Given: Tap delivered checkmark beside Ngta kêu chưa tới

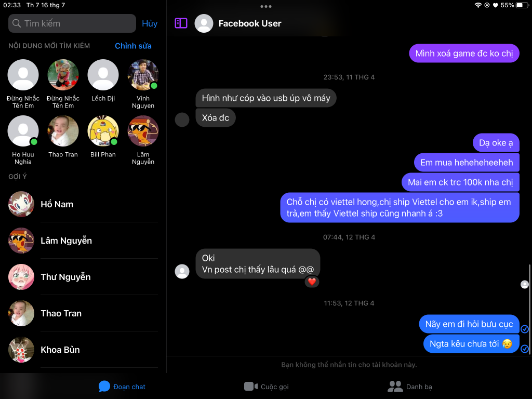Looking at the screenshot, I should pyautogui.click(x=525, y=349).
